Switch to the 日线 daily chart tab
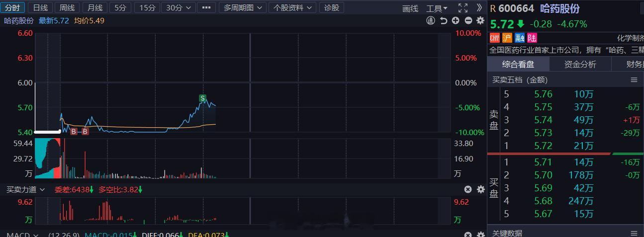 (40, 7)
